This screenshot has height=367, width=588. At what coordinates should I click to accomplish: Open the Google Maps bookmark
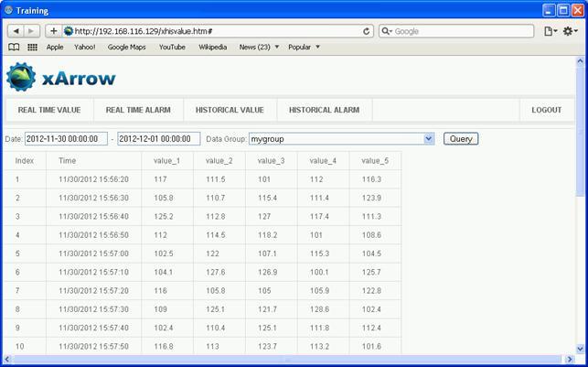click(x=127, y=47)
